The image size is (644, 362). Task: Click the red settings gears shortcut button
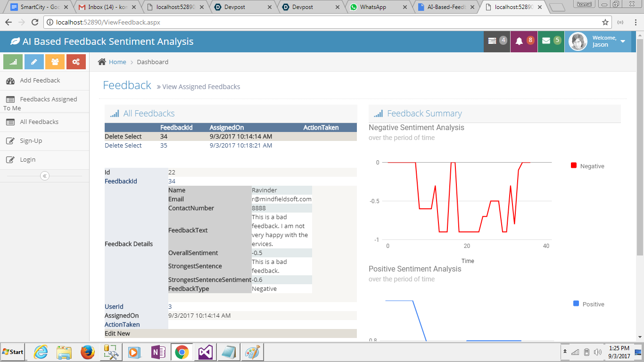click(x=76, y=62)
